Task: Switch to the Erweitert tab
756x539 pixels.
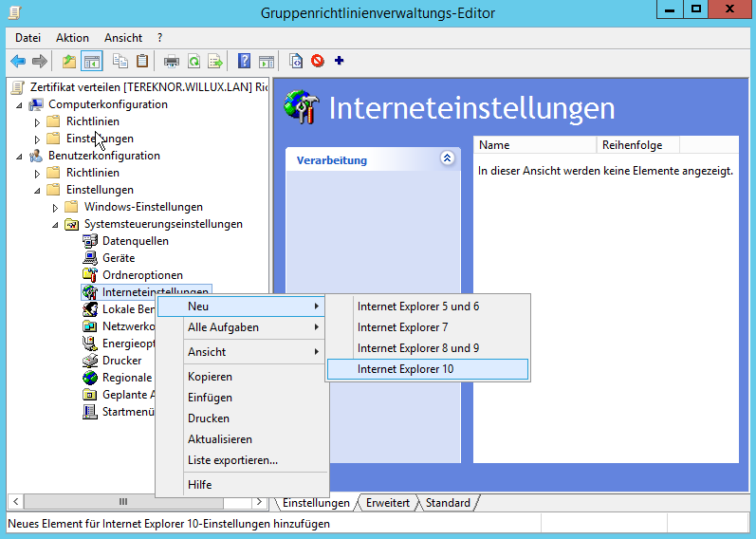Action: [388, 503]
